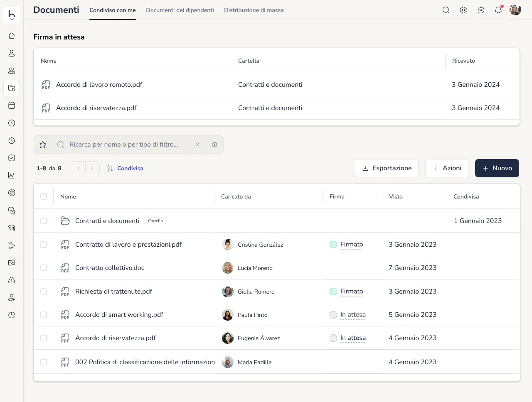
Task: Click uploader Maria Padilla
Action: click(x=255, y=362)
